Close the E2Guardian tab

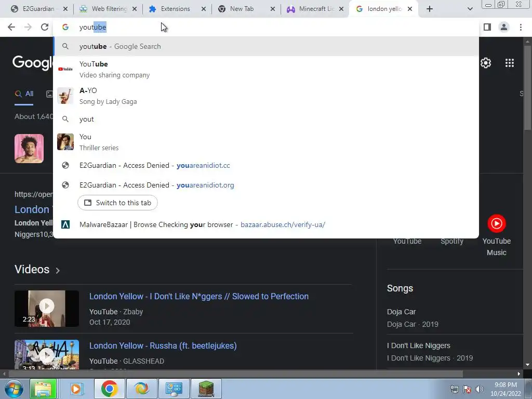[x=65, y=9]
